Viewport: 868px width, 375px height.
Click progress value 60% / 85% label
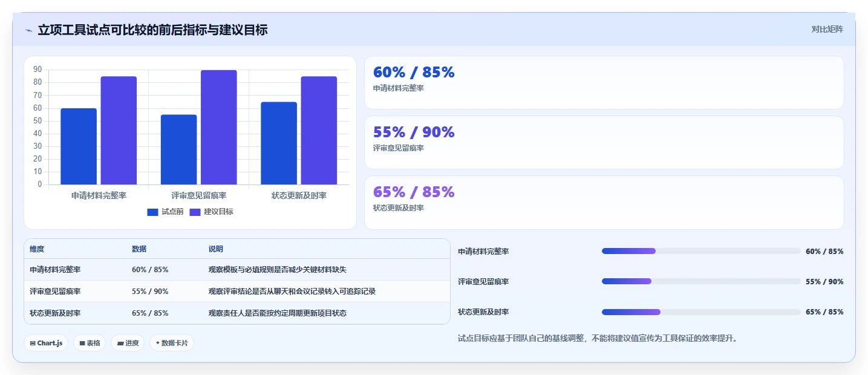point(824,252)
